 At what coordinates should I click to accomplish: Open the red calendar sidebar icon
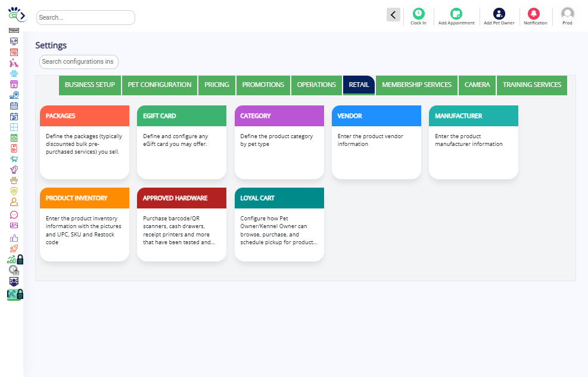tap(14, 52)
